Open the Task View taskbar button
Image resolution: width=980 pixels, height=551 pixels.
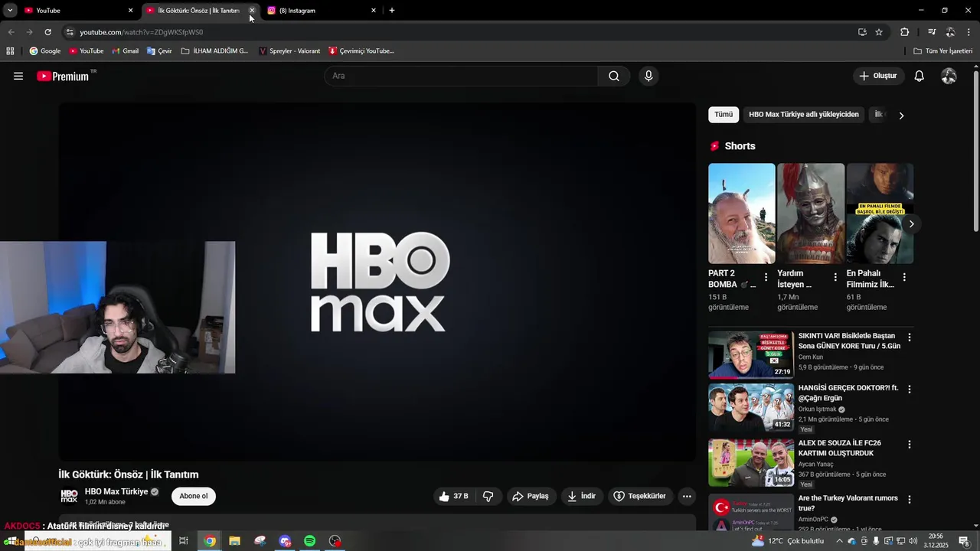(184, 541)
